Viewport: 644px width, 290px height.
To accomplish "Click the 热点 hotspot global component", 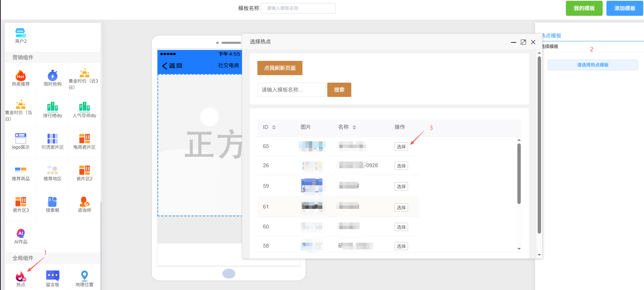I will click(21, 277).
